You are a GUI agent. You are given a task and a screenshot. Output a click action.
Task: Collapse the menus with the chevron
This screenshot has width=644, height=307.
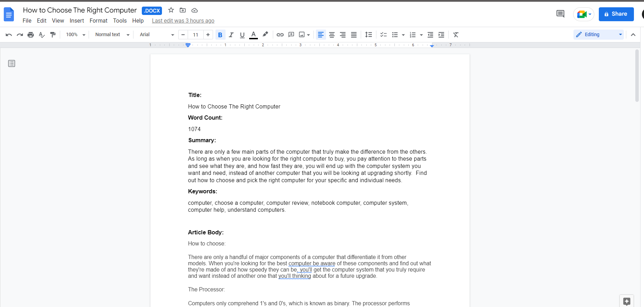point(633,35)
